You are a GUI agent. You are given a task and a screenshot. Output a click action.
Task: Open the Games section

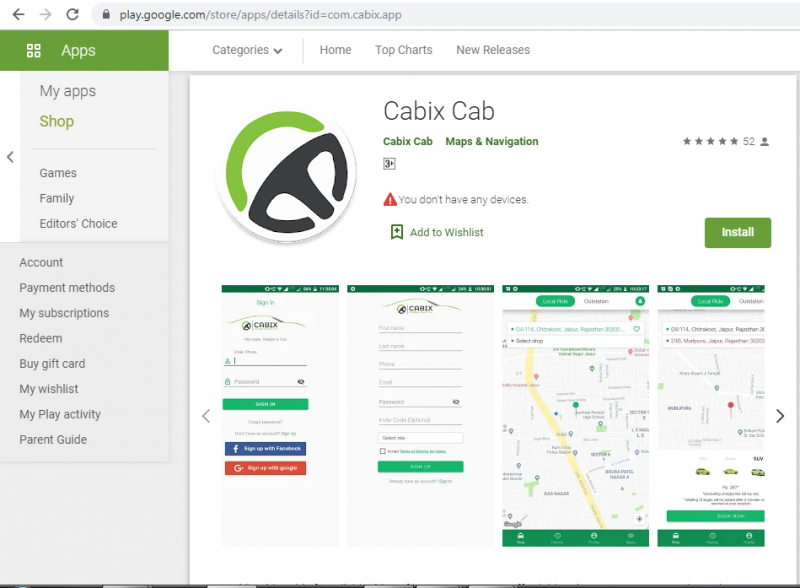click(58, 173)
